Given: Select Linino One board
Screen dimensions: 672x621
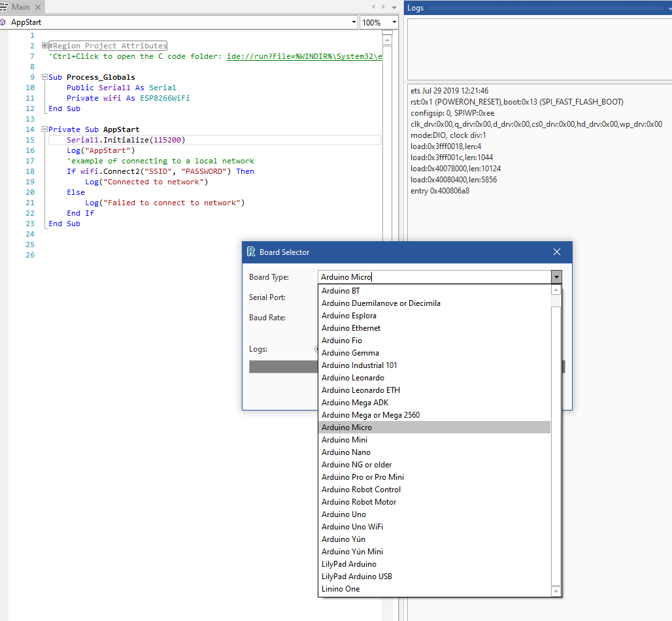Looking at the screenshot, I should pos(435,589).
